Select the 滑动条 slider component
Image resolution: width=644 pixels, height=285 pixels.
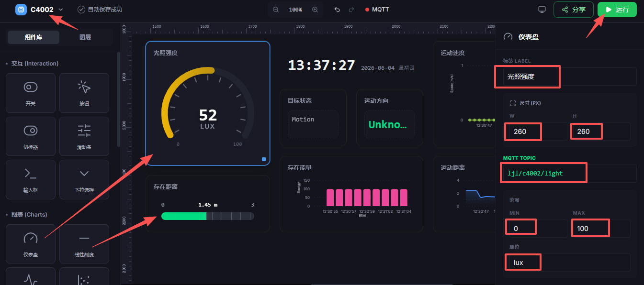[x=84, y=136]
